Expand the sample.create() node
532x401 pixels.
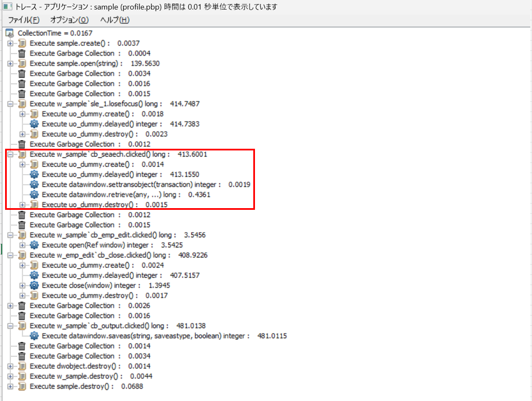[10, 44]
